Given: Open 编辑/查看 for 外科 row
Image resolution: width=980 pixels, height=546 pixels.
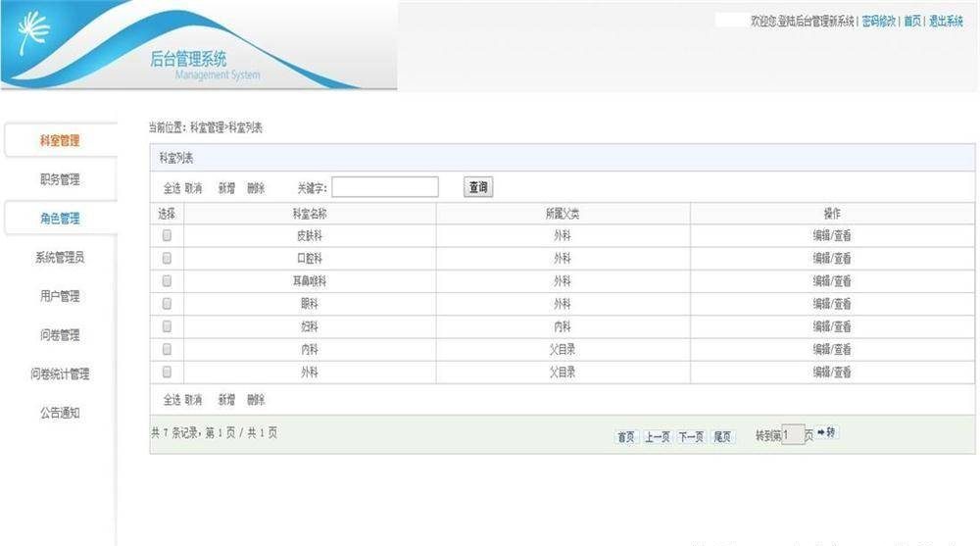Looking at the screenshot, I should (832, 372).
